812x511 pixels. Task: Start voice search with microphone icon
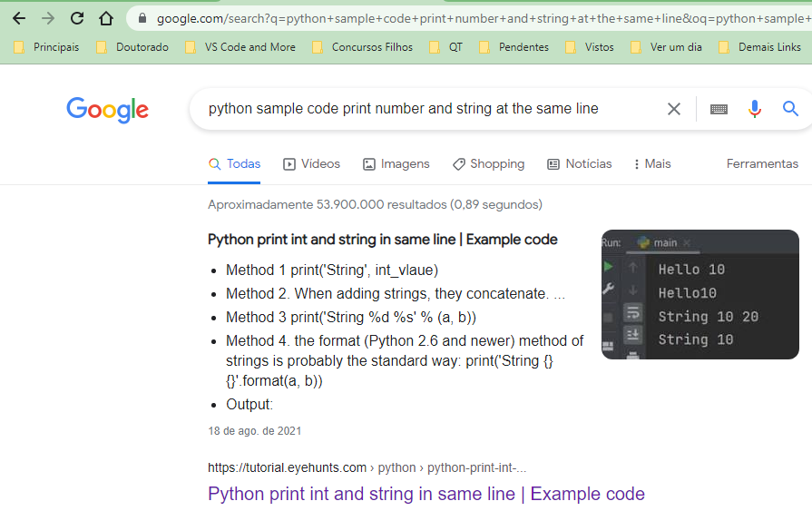[x=755, y=109]
